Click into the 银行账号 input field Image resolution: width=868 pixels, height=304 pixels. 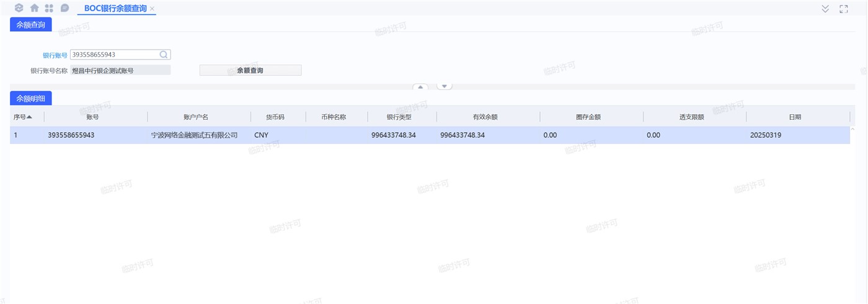(114, 55)
